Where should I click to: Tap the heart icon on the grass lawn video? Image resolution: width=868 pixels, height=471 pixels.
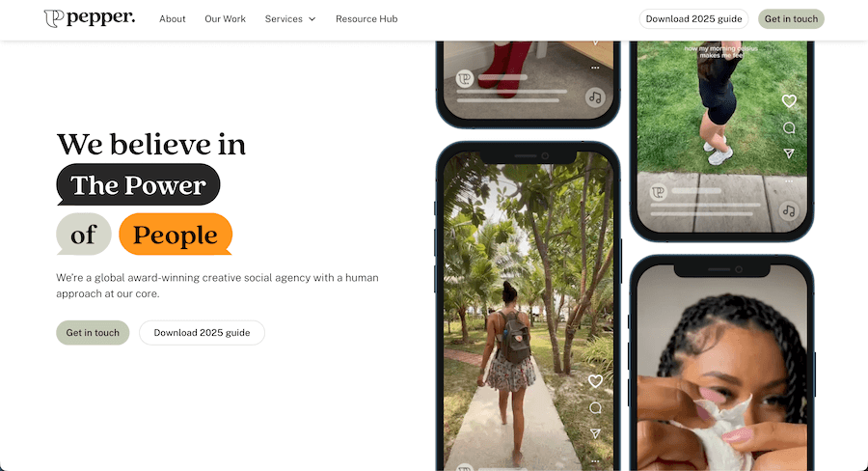[789, 100]
